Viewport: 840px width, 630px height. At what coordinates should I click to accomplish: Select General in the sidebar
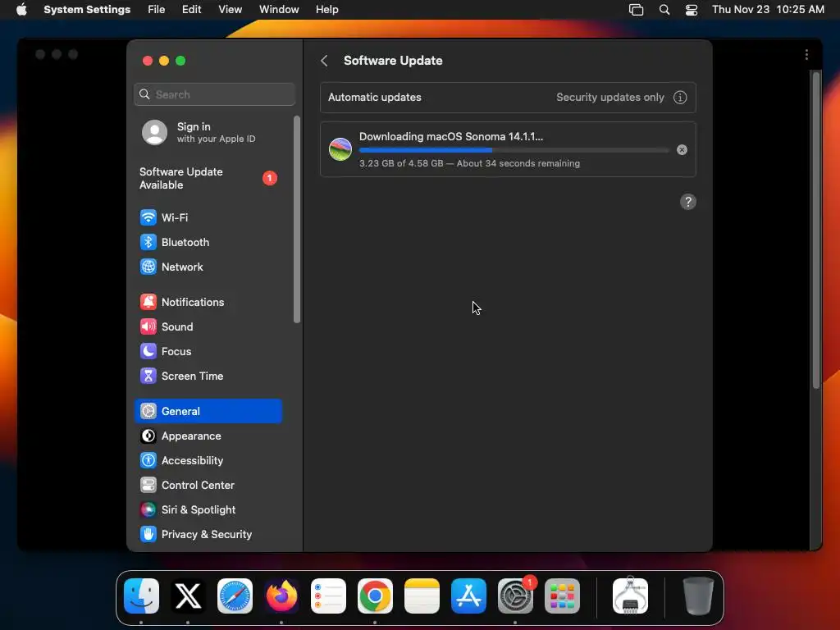coord(208,412)
